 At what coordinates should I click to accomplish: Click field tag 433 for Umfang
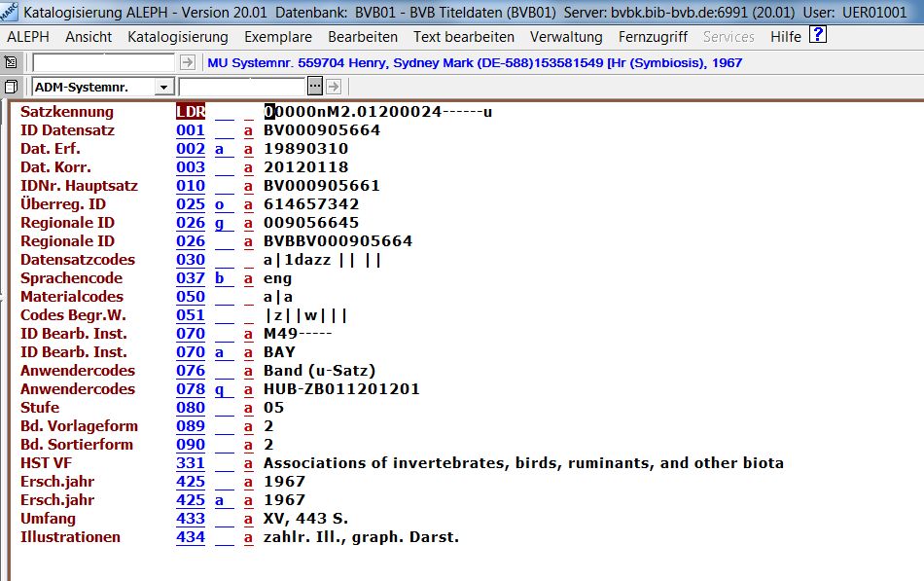click(x=190, y=519)
